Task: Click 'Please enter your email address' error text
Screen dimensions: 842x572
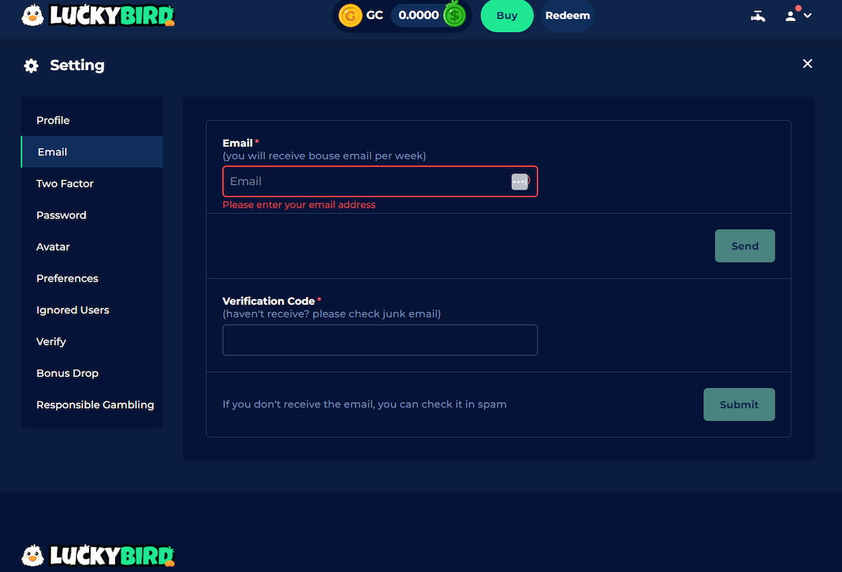Action: 299,205
